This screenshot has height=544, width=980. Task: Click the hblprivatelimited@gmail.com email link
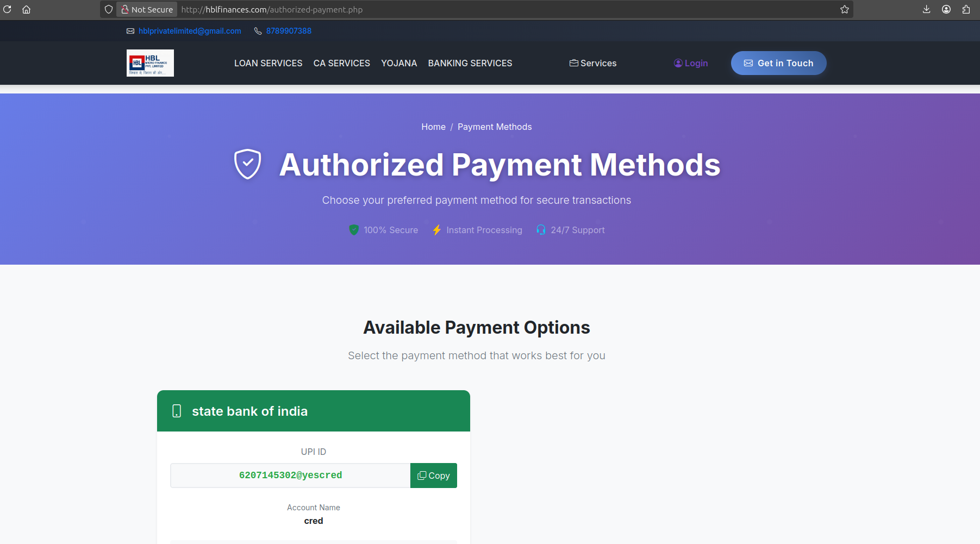(x=189, y=31)
